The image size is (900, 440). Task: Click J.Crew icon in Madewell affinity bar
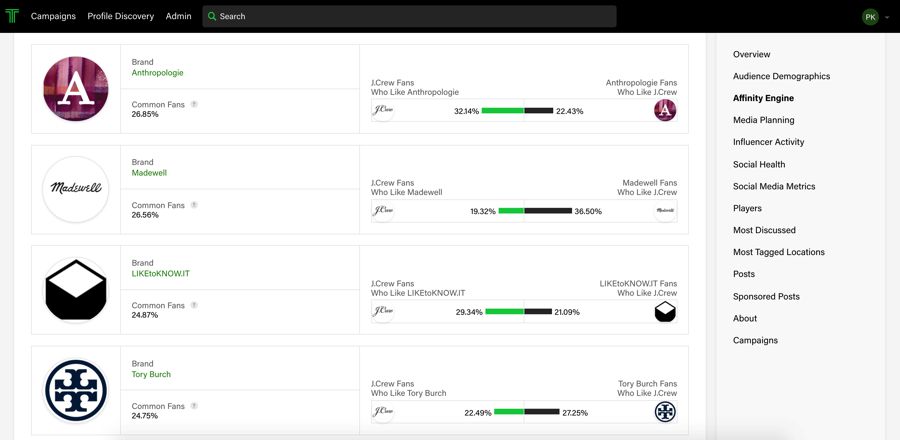[382, 211]
